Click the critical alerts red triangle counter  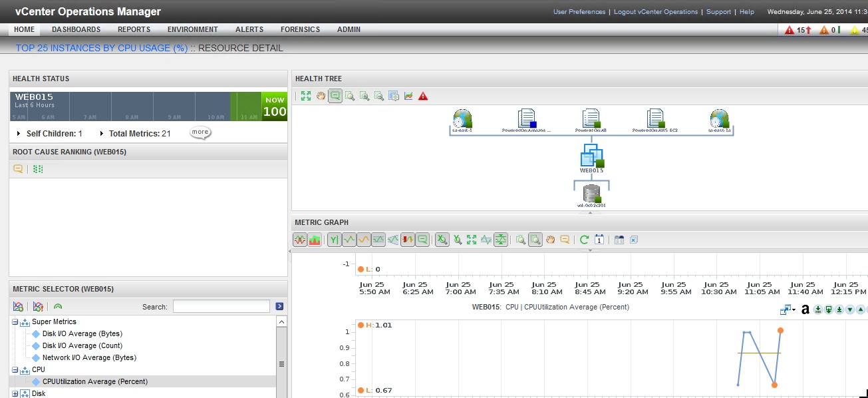[790, 30]
